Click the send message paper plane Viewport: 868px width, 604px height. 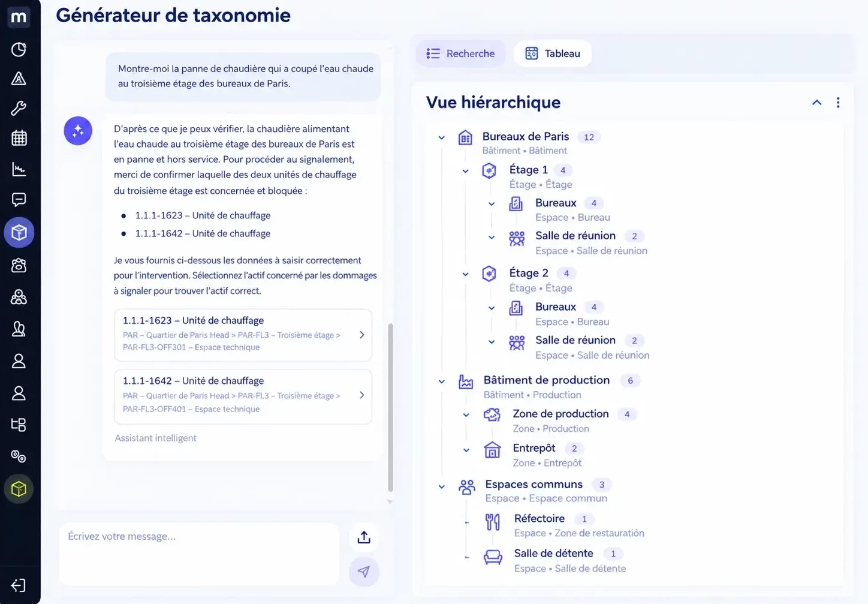pyautogui.click(x=364, y=572)
